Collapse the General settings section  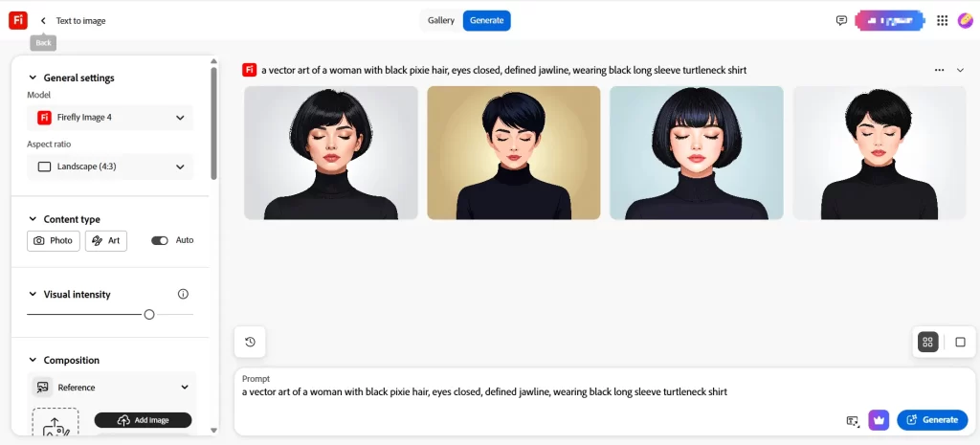[33, 78]
